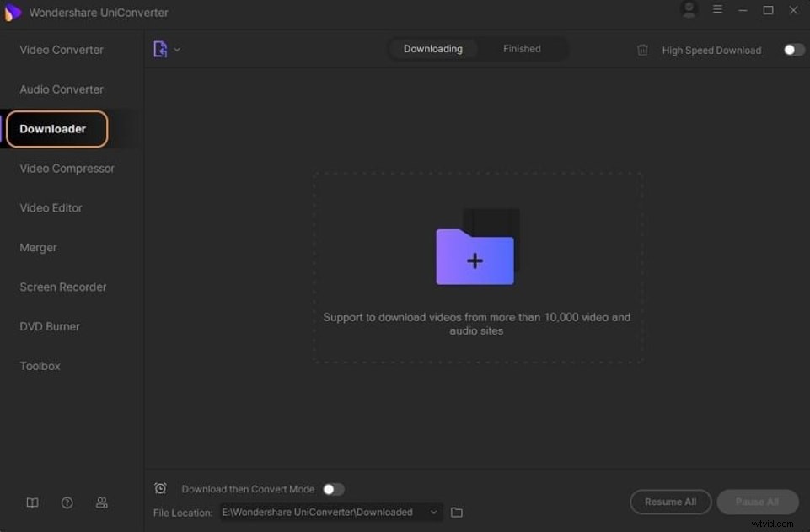Click the scheduler alarm clock icon
Image resolution: width=810 pixels, height=532 pixels.
point(160,488)
